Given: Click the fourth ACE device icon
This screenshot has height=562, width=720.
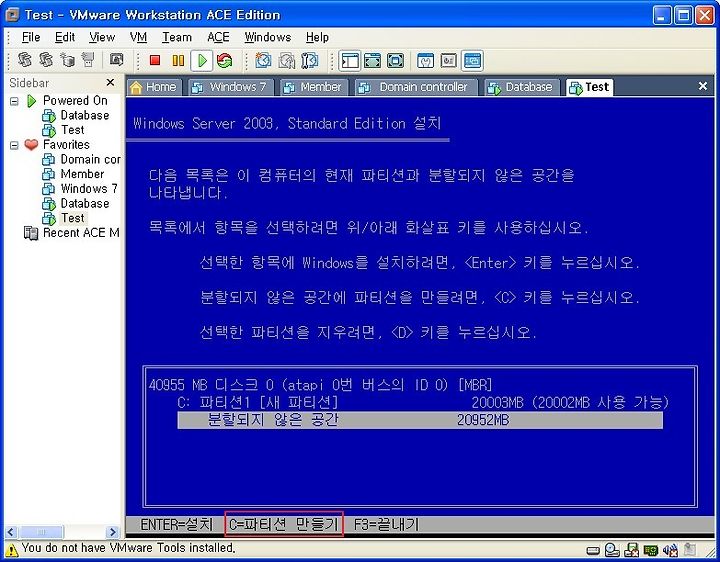Looking at the screenshot, I should point(88,60).
